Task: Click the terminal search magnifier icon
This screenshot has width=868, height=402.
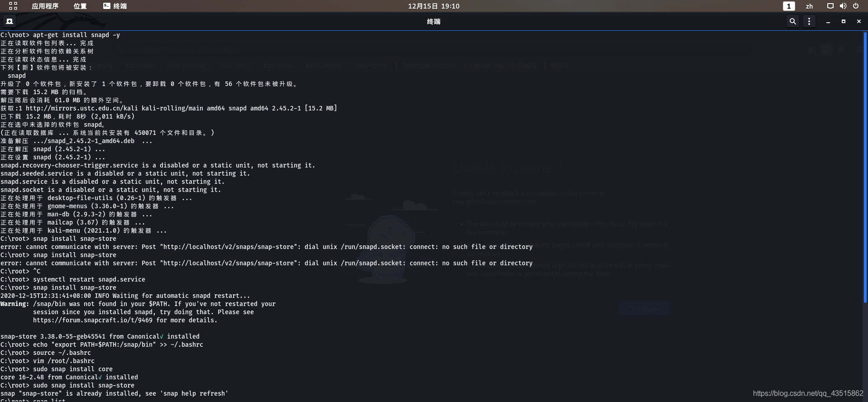Action: [x=792, y=21]
